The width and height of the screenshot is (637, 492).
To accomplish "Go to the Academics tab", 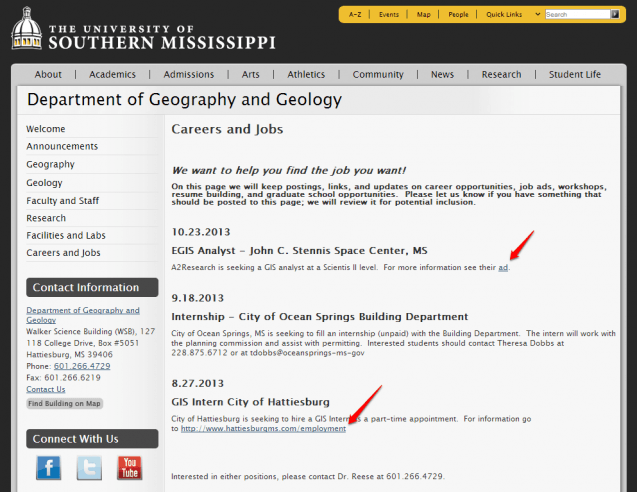I will click(112, 74).
